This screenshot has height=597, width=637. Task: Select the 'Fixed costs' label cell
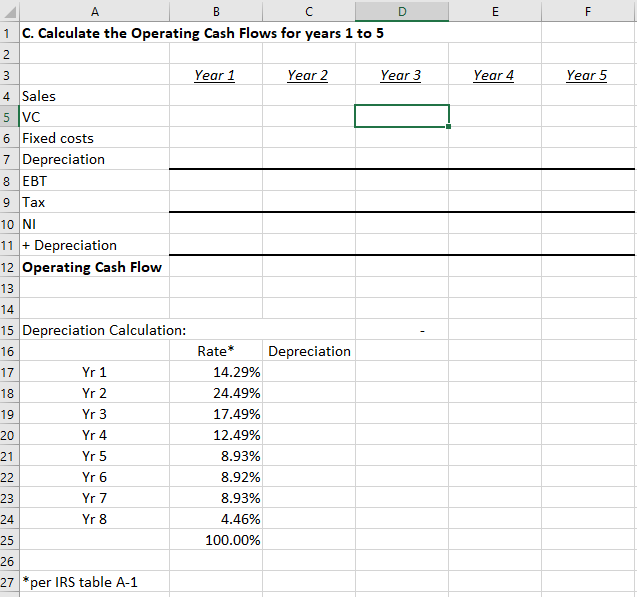pos(94,138)
